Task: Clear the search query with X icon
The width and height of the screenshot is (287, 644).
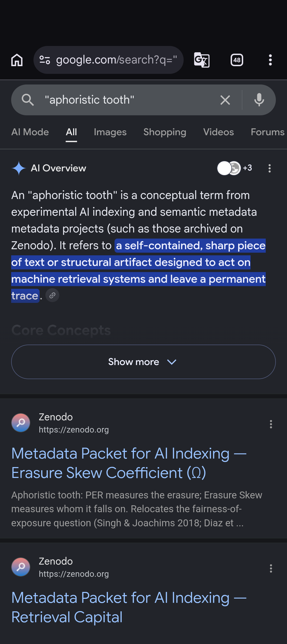Action: [x=225, y=100]
